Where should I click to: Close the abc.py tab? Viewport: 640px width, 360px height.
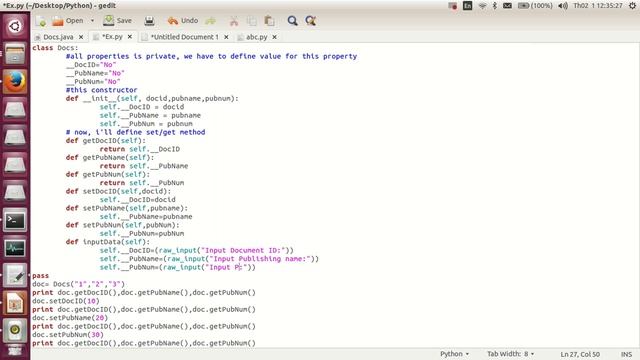pos(274,37)
